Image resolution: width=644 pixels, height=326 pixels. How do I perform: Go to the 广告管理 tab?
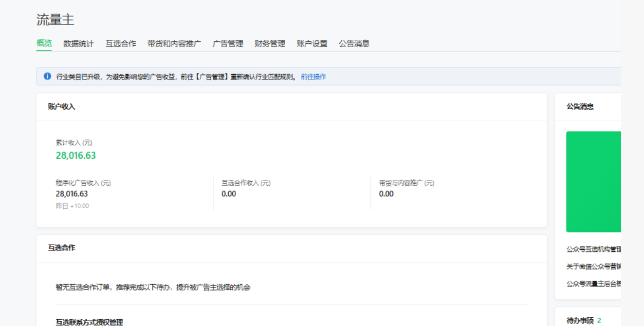pos(228,43)
